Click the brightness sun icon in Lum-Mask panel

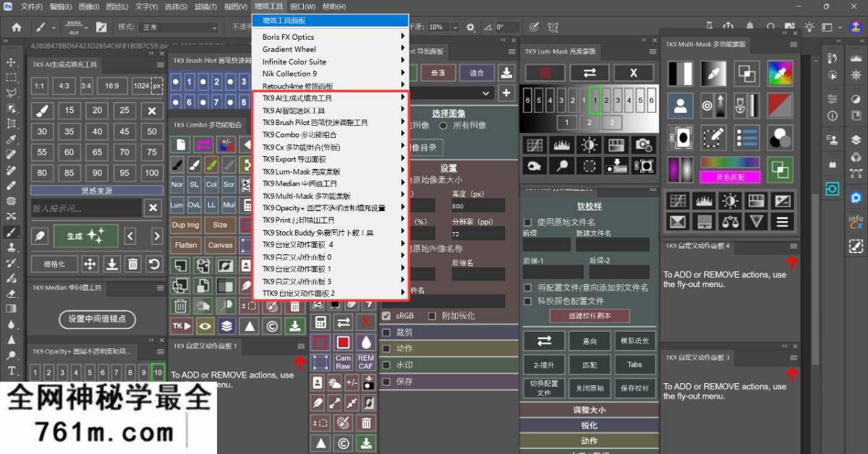[590, 145]
